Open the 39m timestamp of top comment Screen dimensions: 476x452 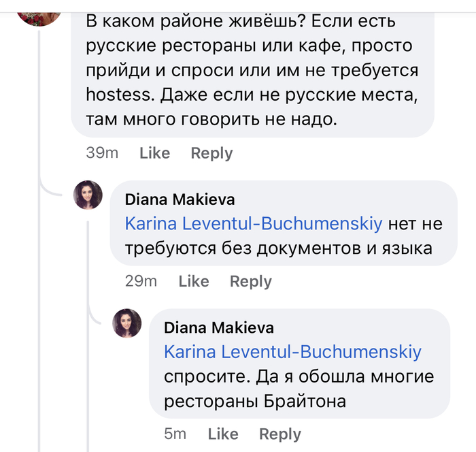[x=102, y=153]
